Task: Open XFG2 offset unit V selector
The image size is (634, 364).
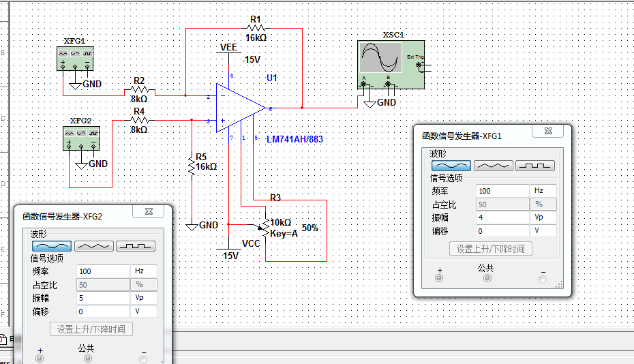Action: coord(144,311)
